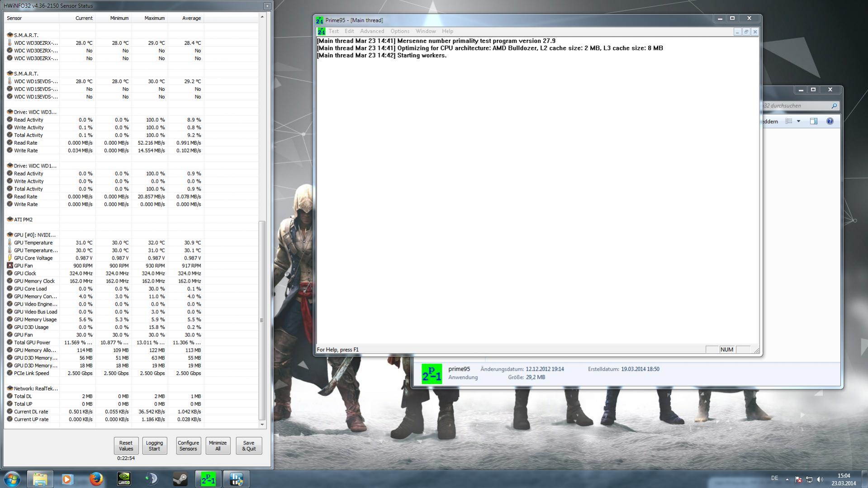Click the GPU Core Voltage lightning icon
Screen dimensions: 868x488
[x=10, y=258]
